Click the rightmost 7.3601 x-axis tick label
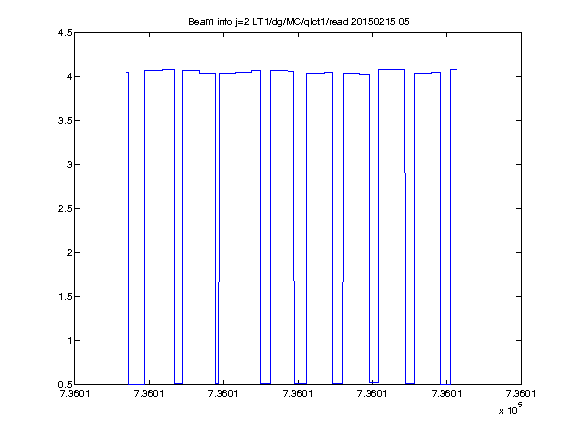The image size is (576, 432). (521, 394)
